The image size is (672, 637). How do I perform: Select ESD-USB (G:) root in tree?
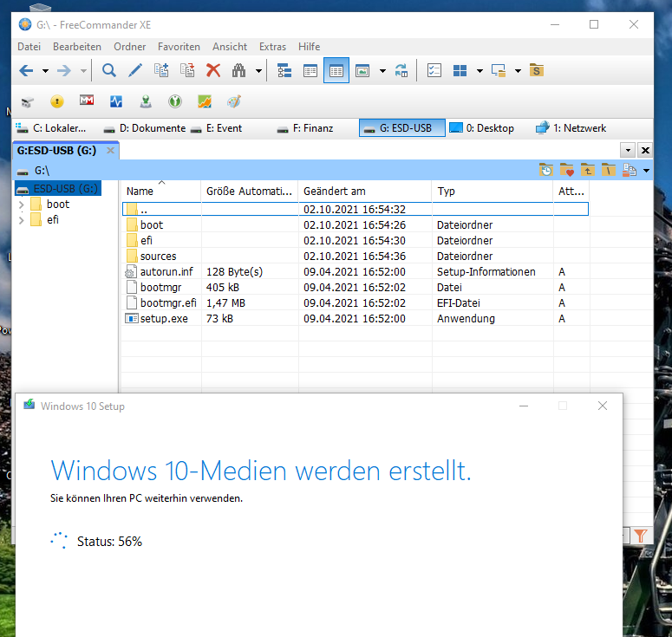click(x=58, y=188)
